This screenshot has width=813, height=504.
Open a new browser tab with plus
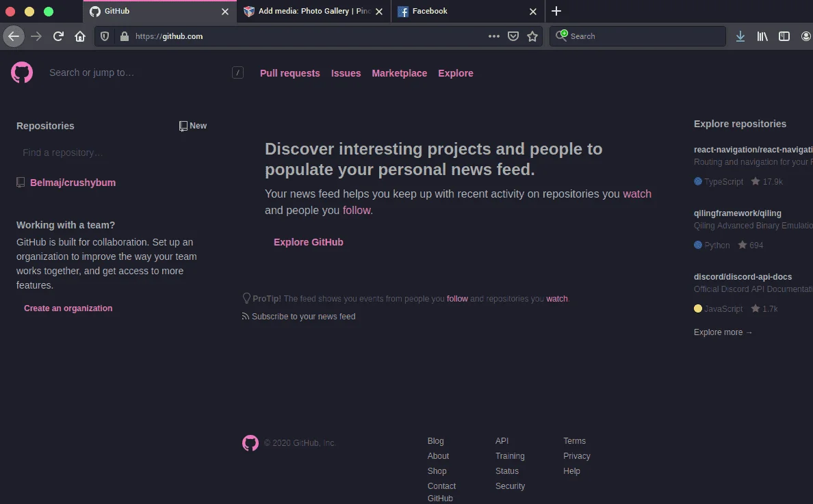[x=556, y=11]
